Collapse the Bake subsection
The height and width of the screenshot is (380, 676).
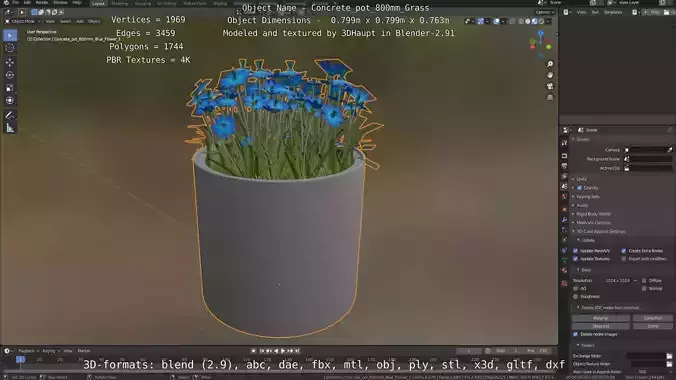pos(578,270)
